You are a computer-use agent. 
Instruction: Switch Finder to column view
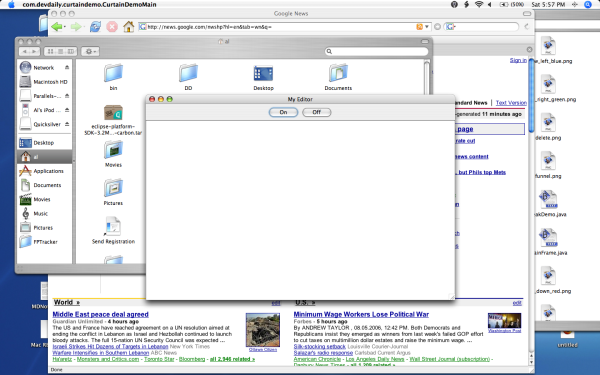point(71,51)
